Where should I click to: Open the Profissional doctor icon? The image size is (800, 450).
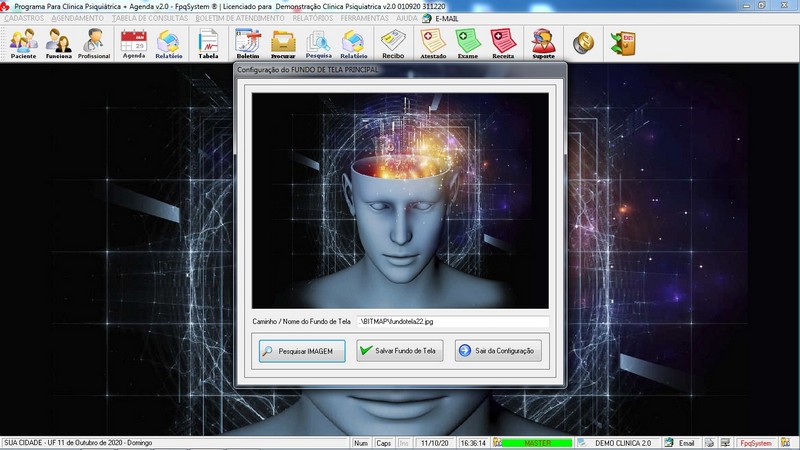[x=94, y=44]
